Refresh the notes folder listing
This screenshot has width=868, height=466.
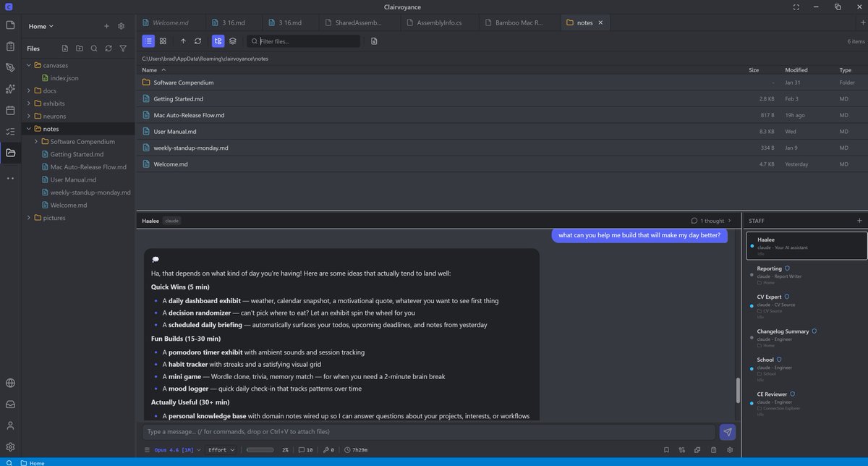tap(197, 41)
